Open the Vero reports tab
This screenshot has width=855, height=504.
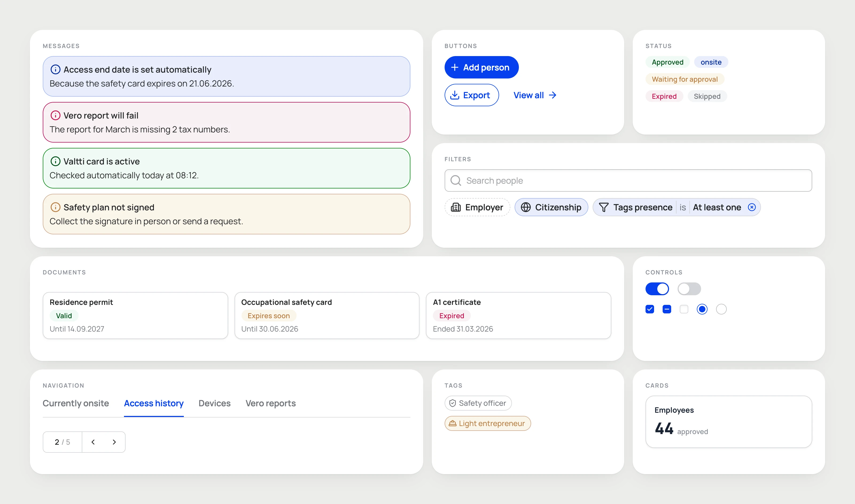click(x=270, y=403)
